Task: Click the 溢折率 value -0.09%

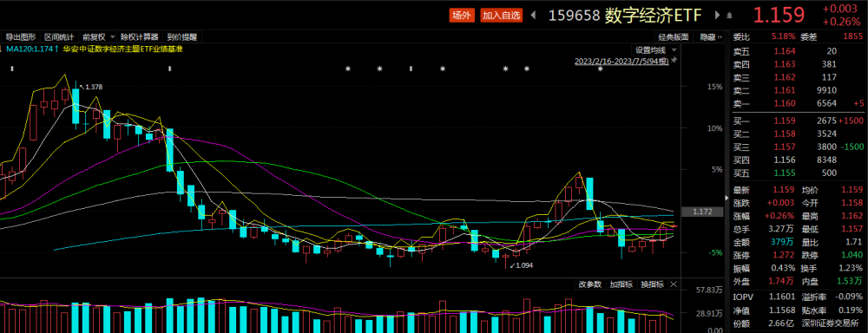Action: tap(849, 297)
